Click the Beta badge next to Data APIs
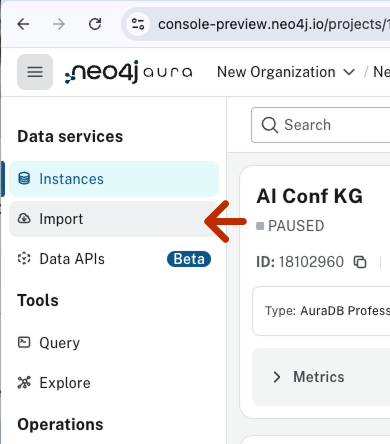Screen dimensions: 390x444 pyautogui.click(x=189, y=259)
